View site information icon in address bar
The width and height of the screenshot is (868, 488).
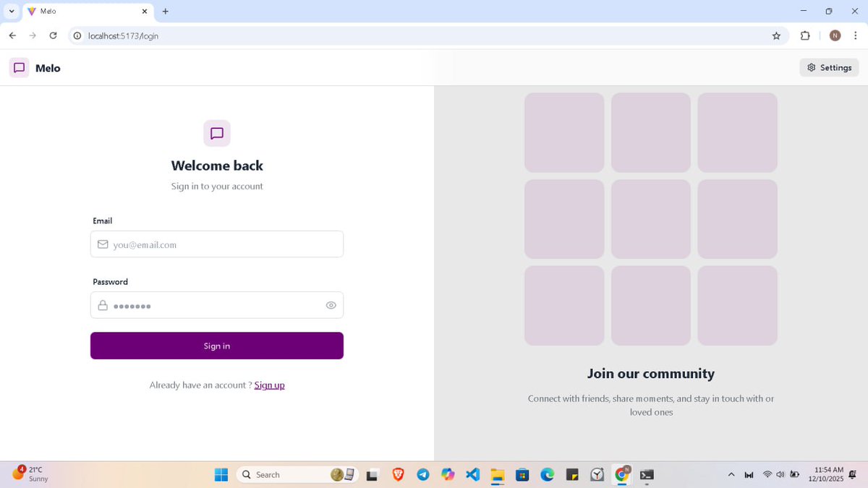pos(77,35)
